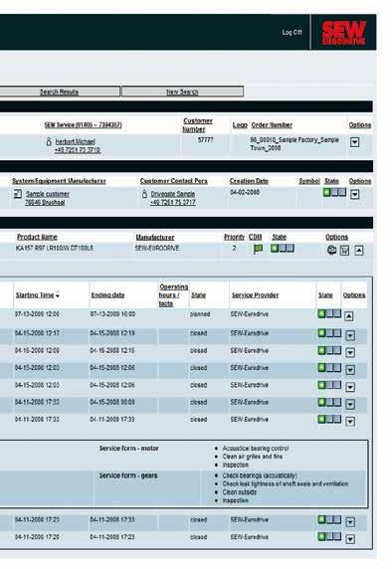Click state indicator of the 04-15-2008 12:17 row
Screen dimensions: 392x569
tap(329, 332)
